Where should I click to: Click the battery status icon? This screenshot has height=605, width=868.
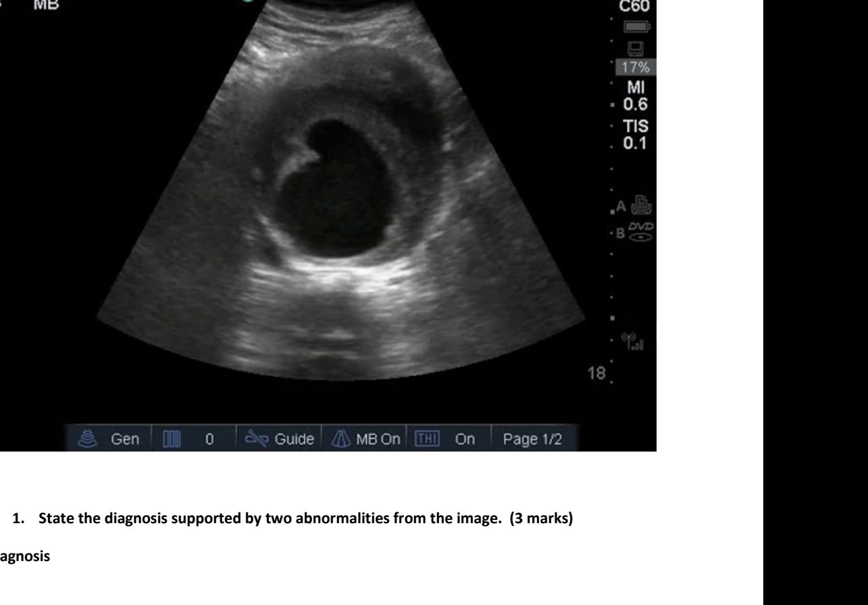click(638, 28)
